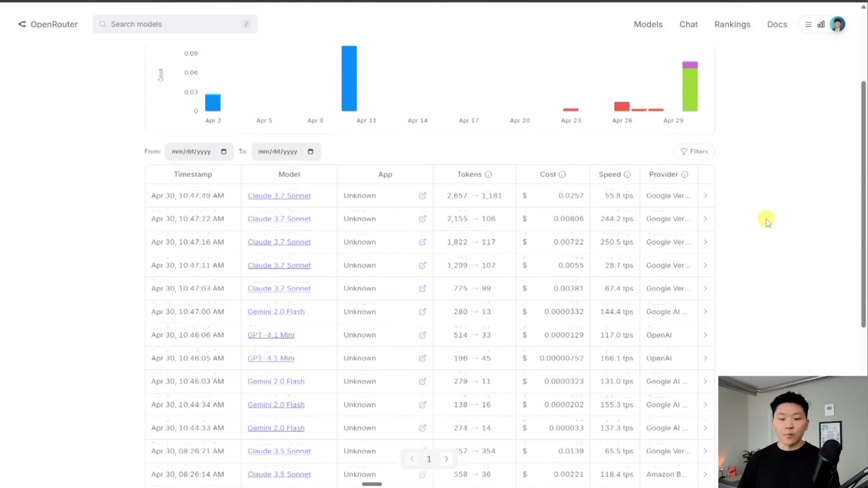
Task: Click the tall blue Apr 10 bar
Action: pos(349,78)
